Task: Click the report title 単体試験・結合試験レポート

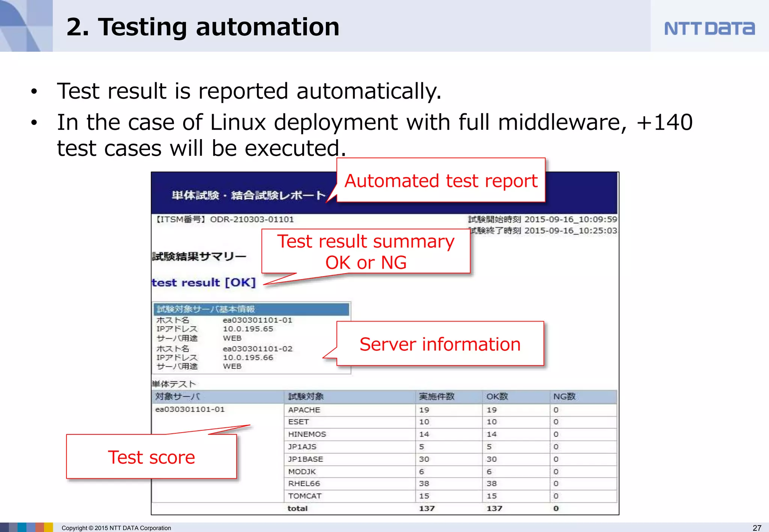Action: pyautogui.click(x=249, y=195)
